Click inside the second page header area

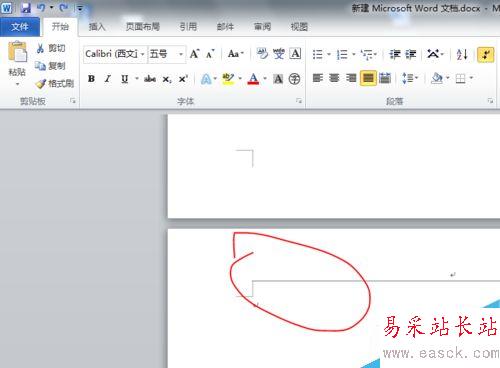pos(333,255)
